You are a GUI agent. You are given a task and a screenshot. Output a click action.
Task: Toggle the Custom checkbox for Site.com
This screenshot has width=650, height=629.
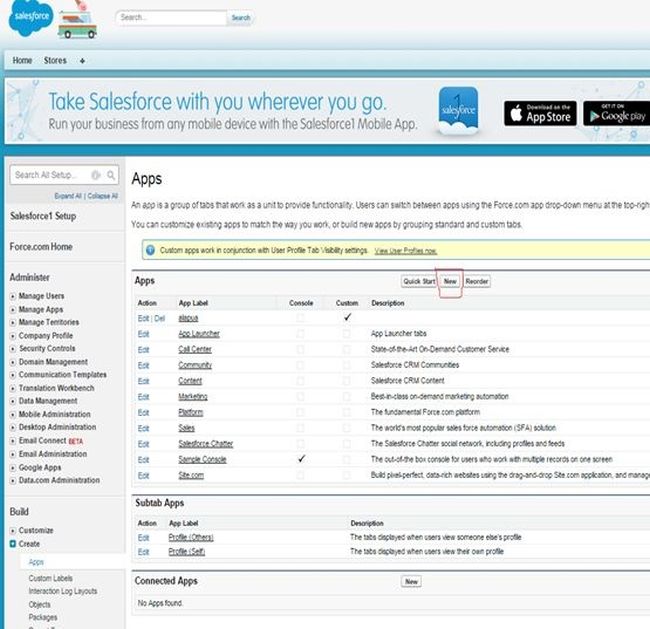coord(347,475)
